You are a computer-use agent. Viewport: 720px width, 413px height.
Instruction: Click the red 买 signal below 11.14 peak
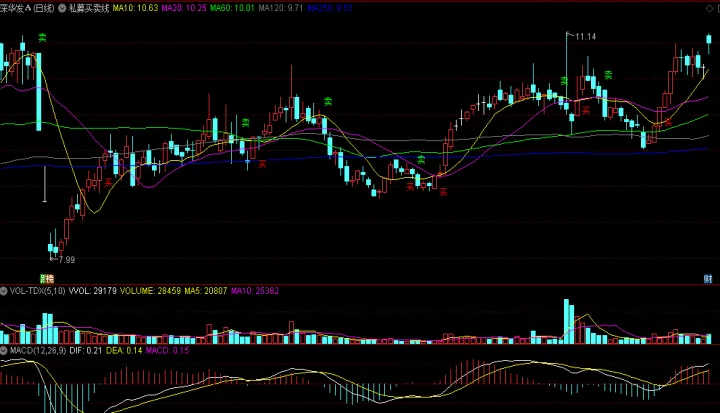click(585, 110)
